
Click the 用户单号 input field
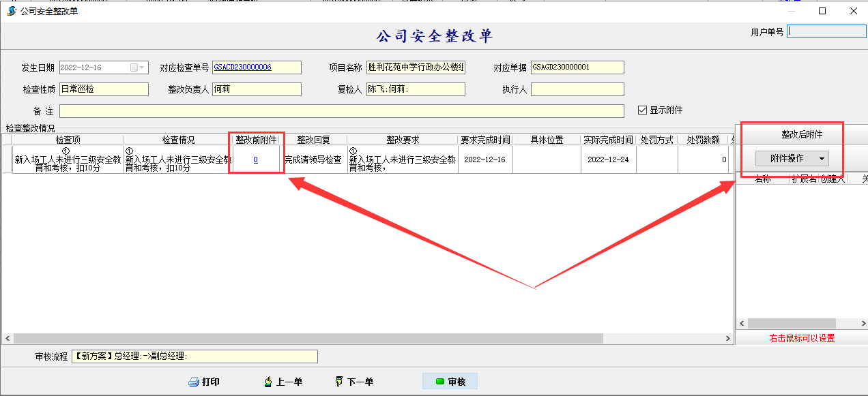click(826, 31)
